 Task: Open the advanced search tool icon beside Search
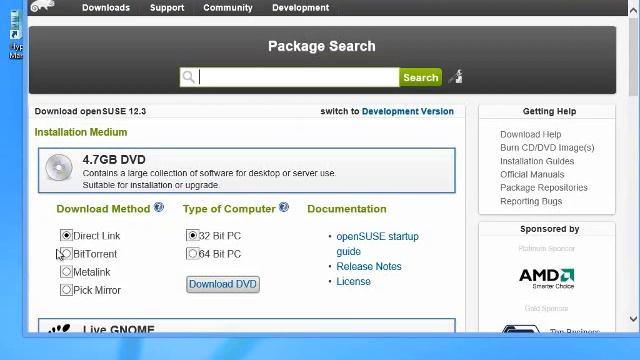(456, 76)
